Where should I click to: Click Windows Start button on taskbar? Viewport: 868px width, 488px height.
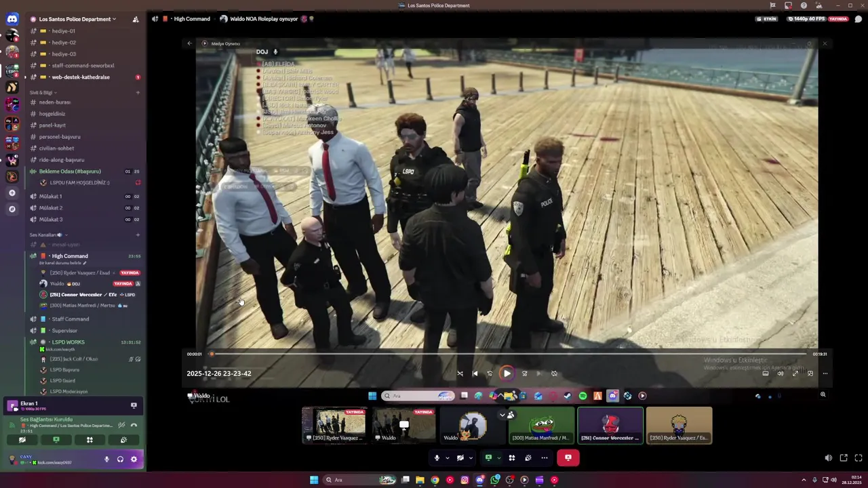tap(313, 480)
